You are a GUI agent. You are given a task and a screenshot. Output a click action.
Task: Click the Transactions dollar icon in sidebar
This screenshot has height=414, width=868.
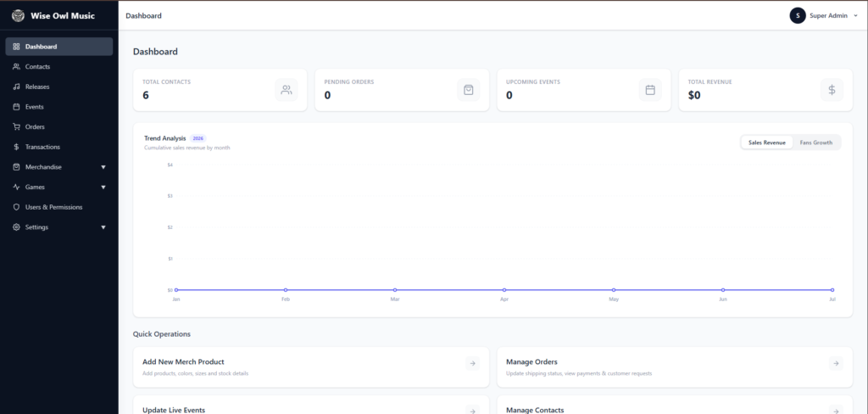[16, 147]
